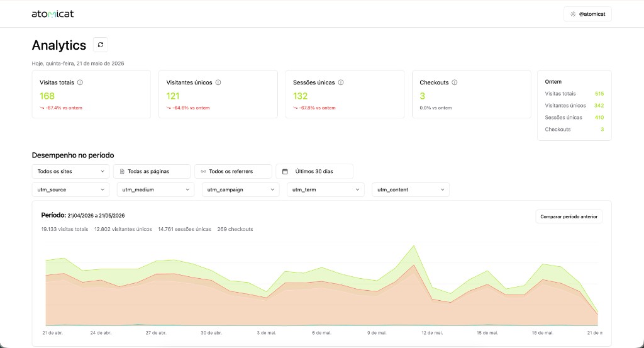Click the 132 sessões únicas value
The width and height of the screenshot is (644, 348).
click(300, 96)
